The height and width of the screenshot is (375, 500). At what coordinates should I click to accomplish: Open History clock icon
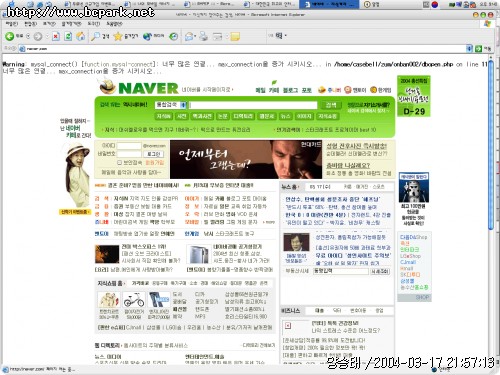[173, 36]
